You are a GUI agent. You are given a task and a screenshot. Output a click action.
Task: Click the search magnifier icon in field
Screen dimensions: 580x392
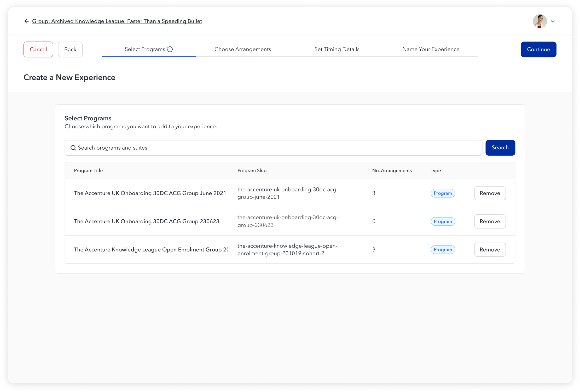point(73,148)
